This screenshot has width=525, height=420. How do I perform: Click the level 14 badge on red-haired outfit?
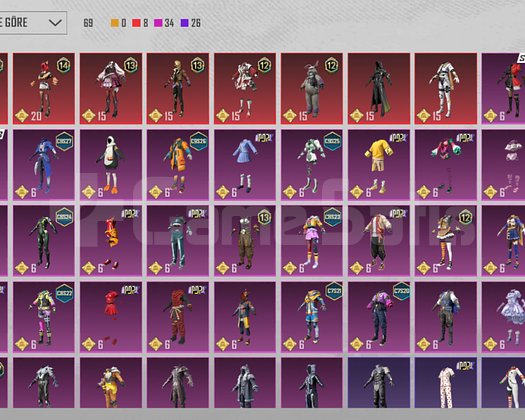click(64, 66)
